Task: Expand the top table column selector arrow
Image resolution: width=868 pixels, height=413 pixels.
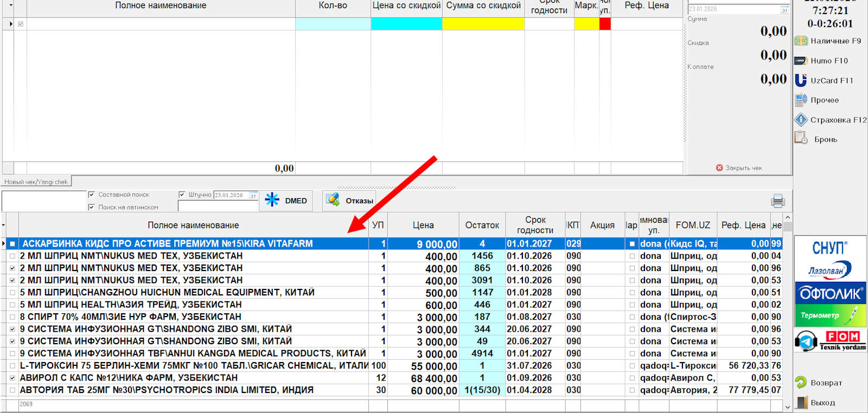Action: point(10,6)
